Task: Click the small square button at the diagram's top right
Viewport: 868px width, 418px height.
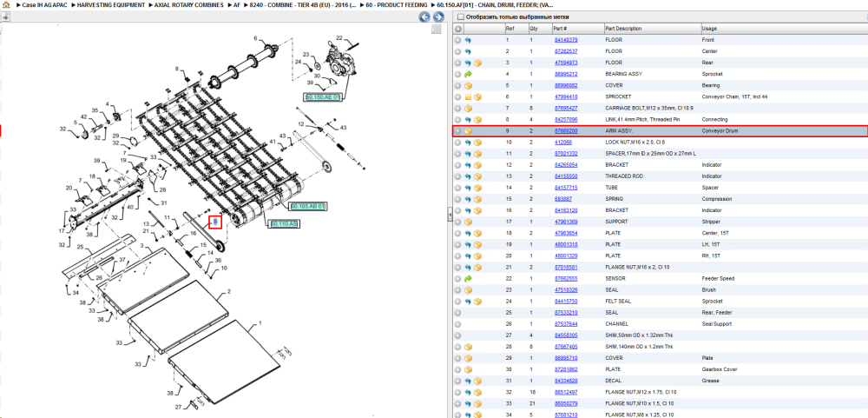Action: 437,29
